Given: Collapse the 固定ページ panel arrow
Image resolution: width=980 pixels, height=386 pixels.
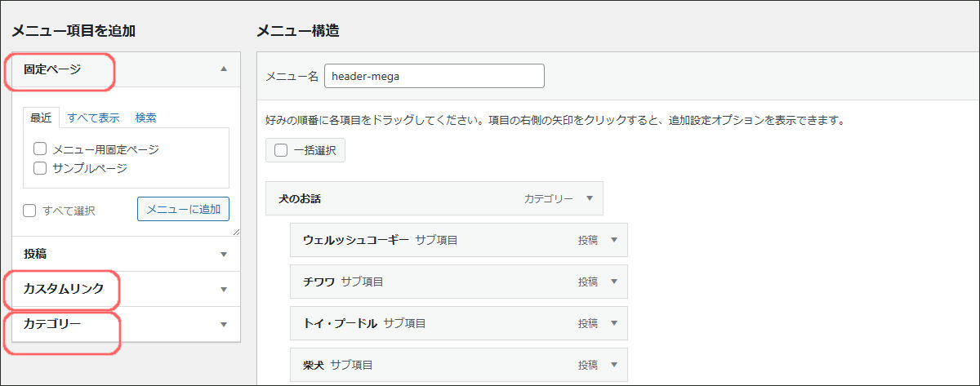Looking at the screenshot, I should tap(223, 69).
